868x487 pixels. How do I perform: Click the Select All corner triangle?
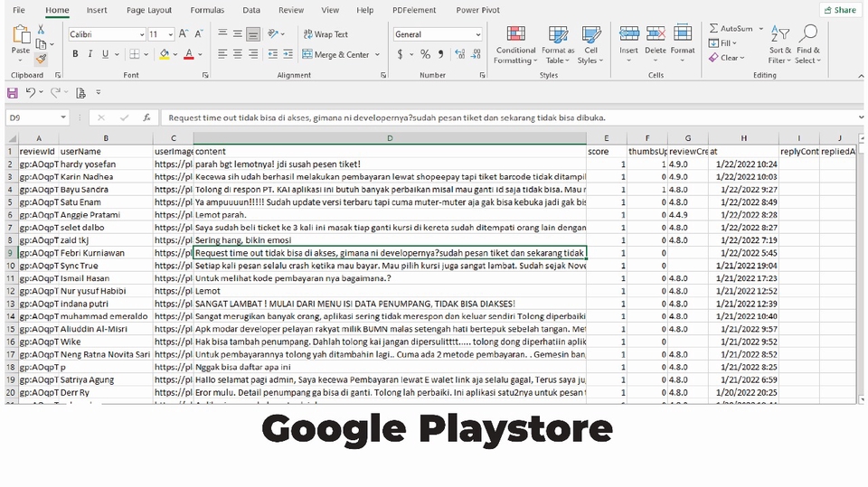12,138
